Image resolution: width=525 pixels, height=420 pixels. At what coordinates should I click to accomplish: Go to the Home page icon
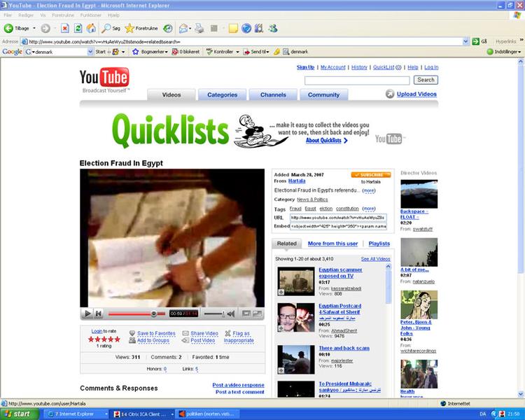click(91, 29)
